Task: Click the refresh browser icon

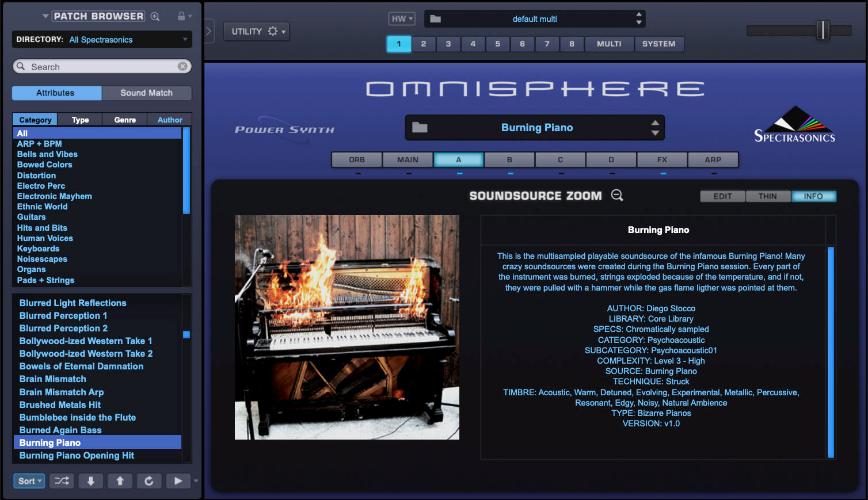Action: 149,481
